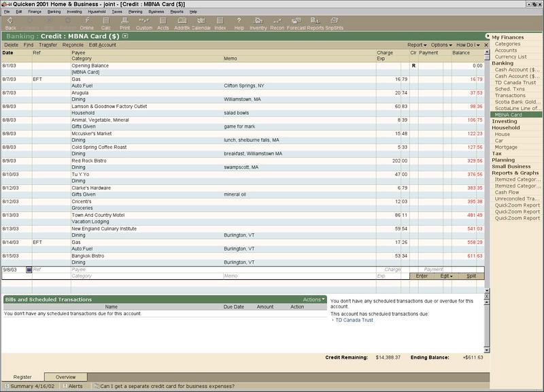The width and height of the screenshot is (544, 392).
Task: Open the Index toolbar icon
Action: [220, 23]
